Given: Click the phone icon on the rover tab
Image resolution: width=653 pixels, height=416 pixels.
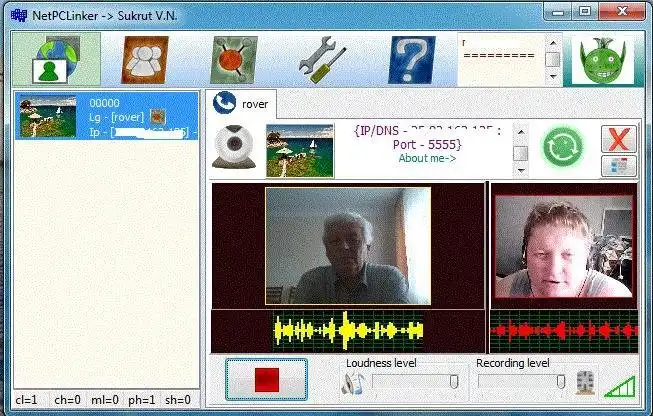Looking at the screenshot, I should coord(224,103).
